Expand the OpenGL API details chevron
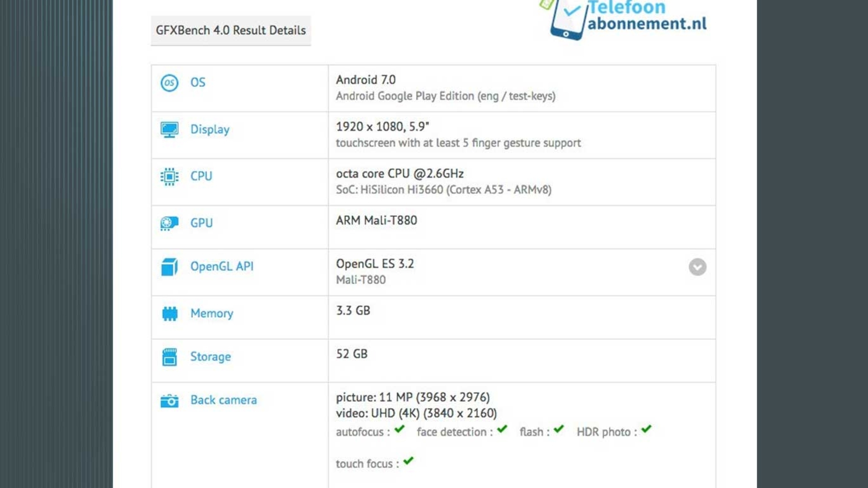The image size is (868, 488). tap(697, 267)
